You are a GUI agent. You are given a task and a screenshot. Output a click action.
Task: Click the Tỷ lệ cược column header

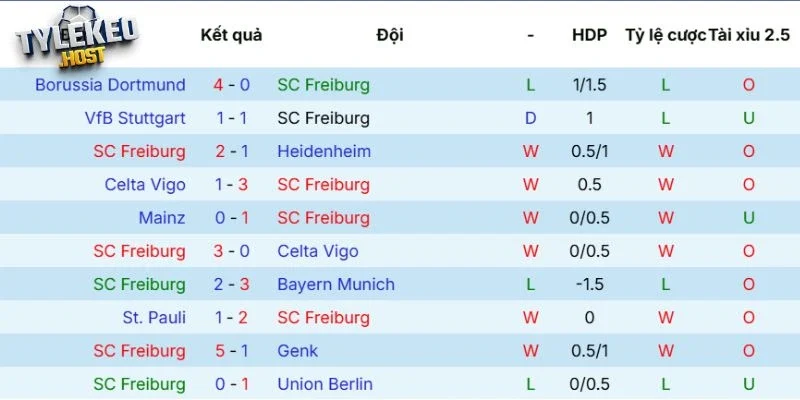[666, 35]
